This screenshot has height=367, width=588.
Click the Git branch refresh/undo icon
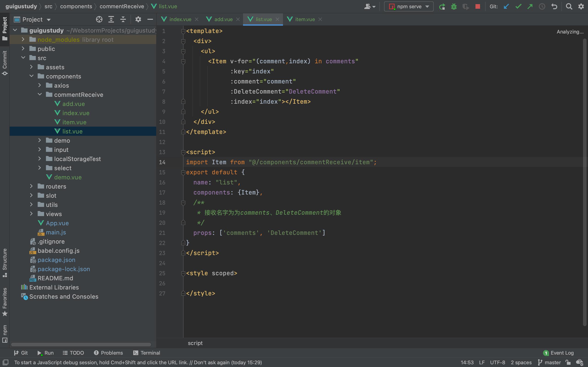(x=554, y=6)
